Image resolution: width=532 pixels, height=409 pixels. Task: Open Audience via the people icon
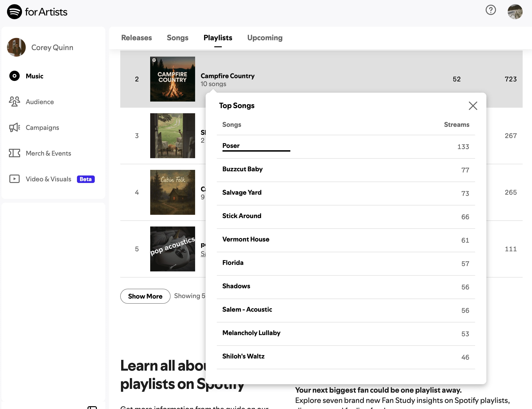tap(14, 102)
